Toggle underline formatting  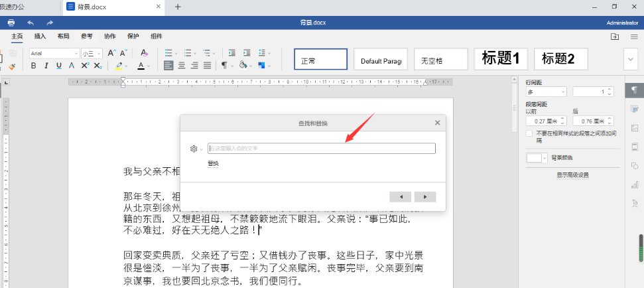coord(59,65)
